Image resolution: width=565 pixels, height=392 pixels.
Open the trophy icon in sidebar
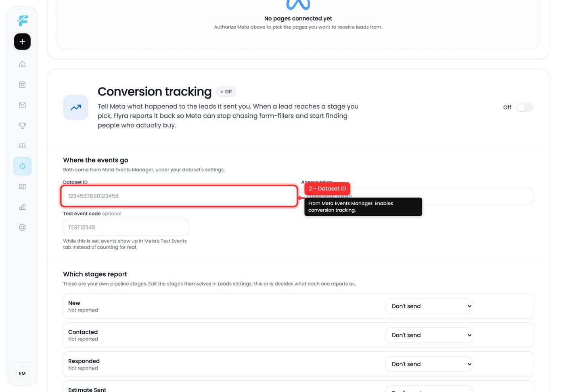point(22,125)
